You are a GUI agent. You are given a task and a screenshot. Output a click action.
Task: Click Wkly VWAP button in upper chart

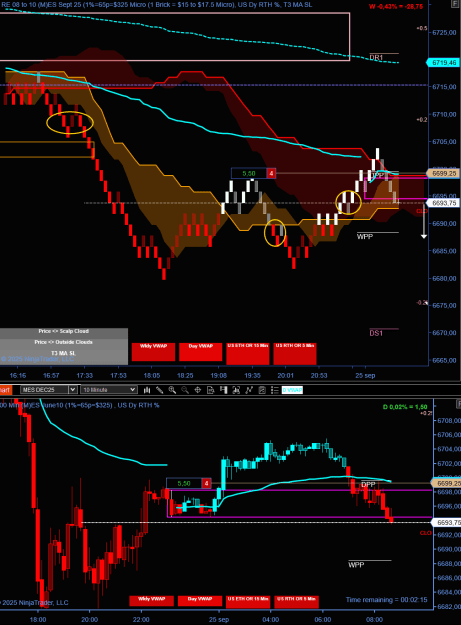coord(153,352)
